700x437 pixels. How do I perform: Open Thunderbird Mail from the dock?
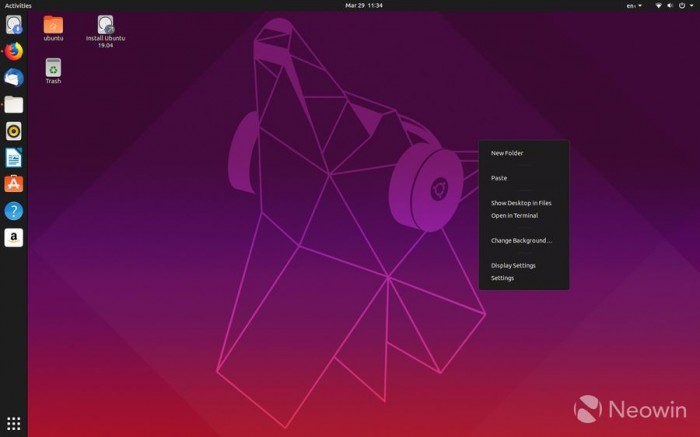pyautogui.click(x=13, y=78)
